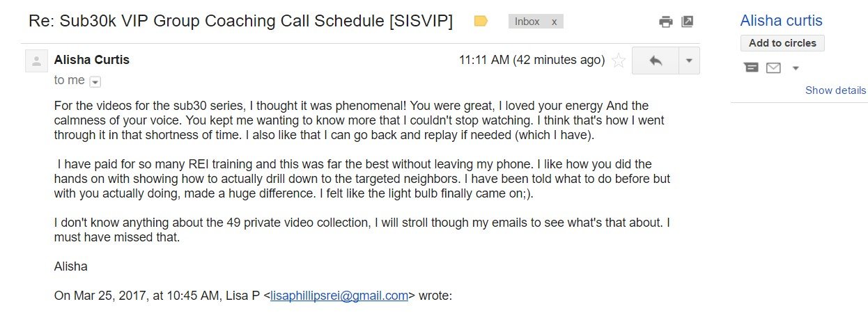The height and width of the screenshot is (320, 868).
Task: Click the Alisha Curtis sender name
Action: (x=92, y=60)
